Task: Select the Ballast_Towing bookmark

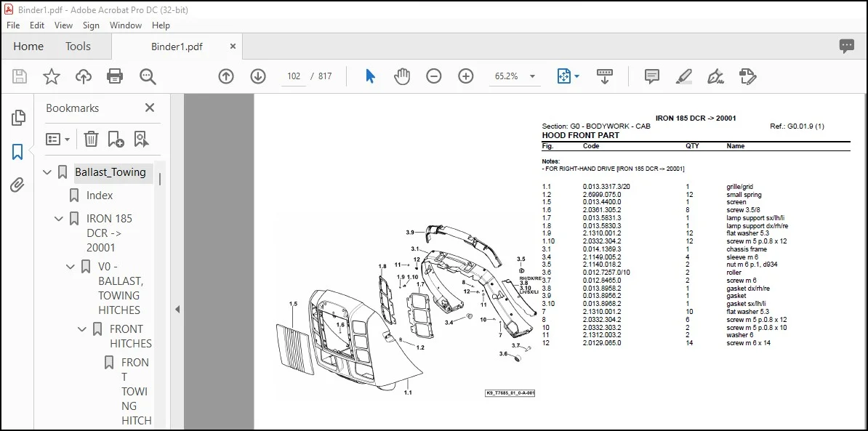Action: pyautogui.click(x=110, y=173)
